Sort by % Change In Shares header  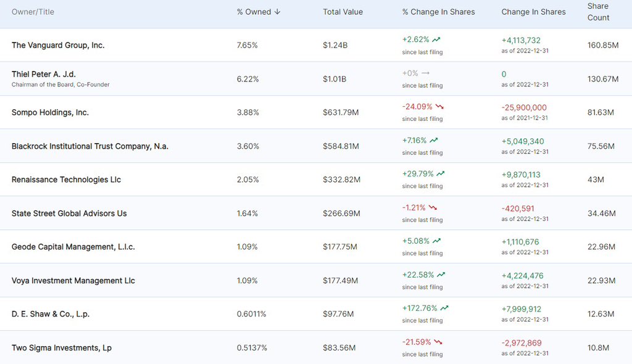point(439,12)
